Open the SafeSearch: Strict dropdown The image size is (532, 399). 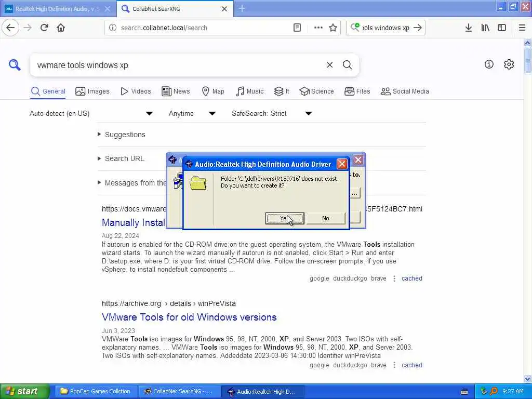tap(272, 113)
